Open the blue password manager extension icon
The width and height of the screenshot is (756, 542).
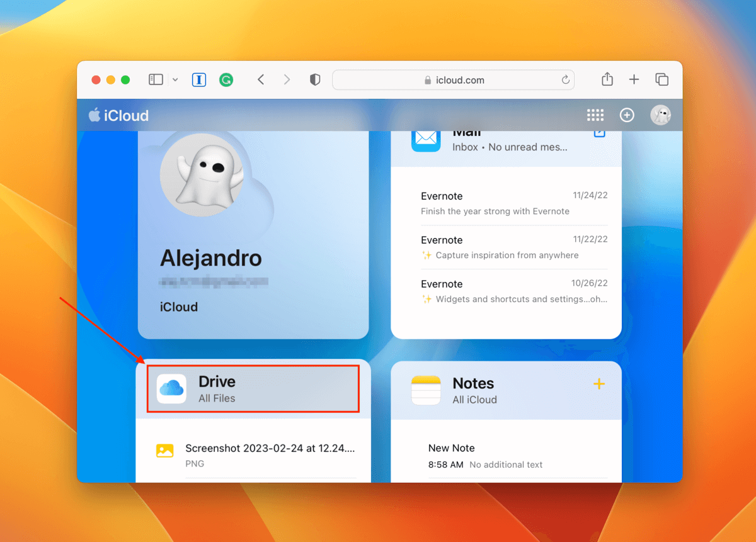point(199,80)
